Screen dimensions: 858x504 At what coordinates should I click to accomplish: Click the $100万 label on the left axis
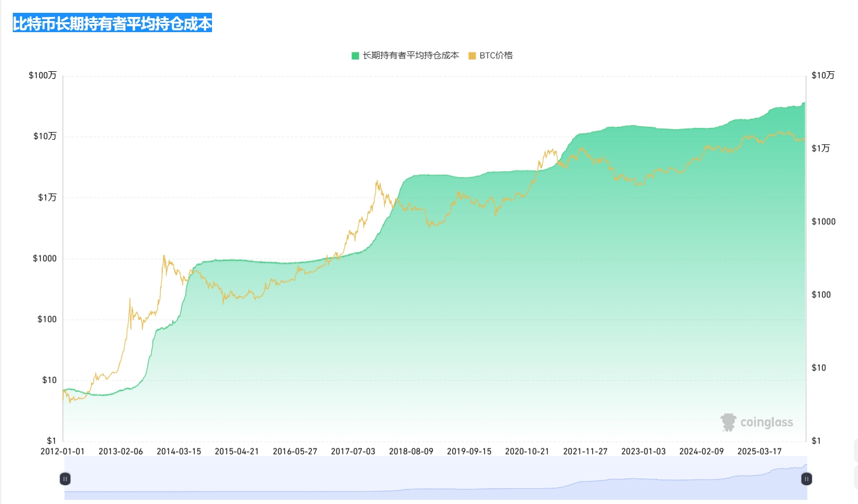tap(43, 75)
